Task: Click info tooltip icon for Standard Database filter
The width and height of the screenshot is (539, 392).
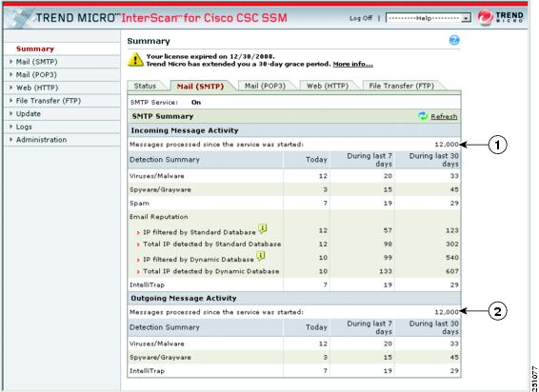Action: [x=263, y=228]
